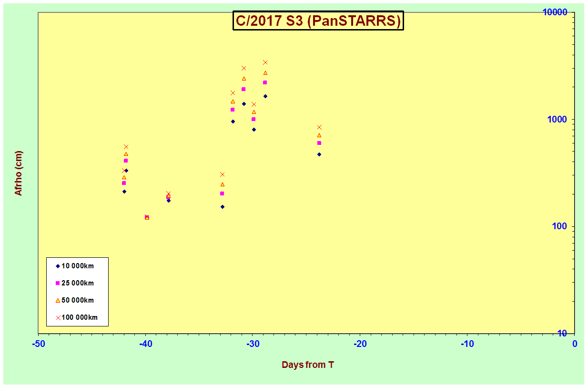This screenshot has height=386, width=588.
Task: Select the Days from T axis label
Action: [307, 365]
